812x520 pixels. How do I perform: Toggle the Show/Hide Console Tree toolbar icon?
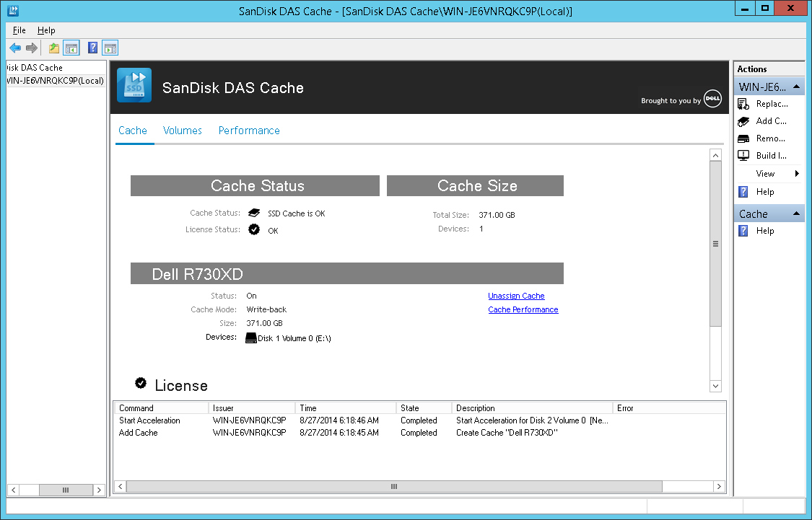tap(71, 48)
